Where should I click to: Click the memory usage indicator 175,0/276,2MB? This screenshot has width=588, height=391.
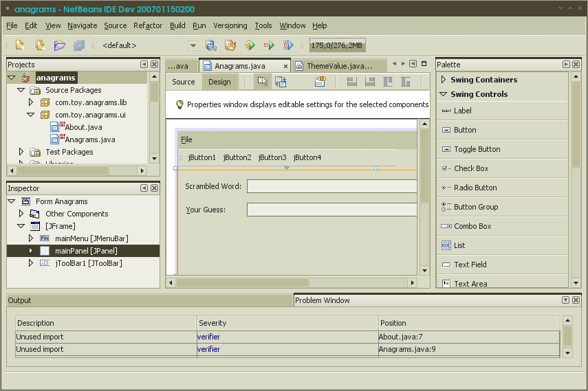[x=337, y=45]
